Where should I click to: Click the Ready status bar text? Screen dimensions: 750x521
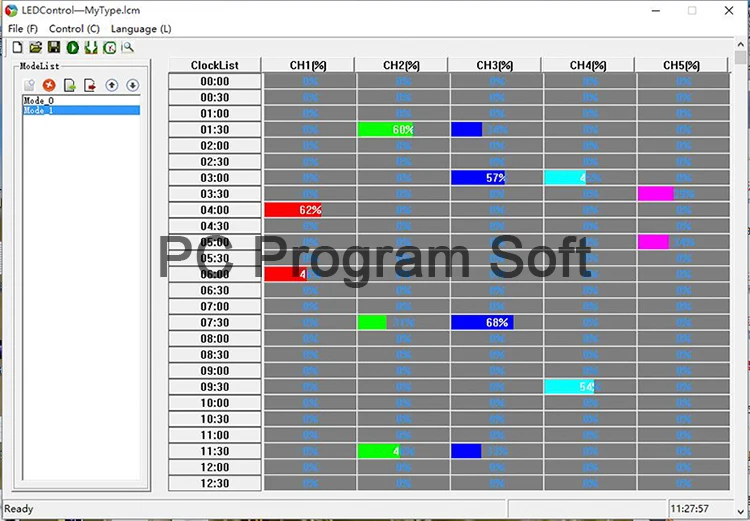click(19, 509)
